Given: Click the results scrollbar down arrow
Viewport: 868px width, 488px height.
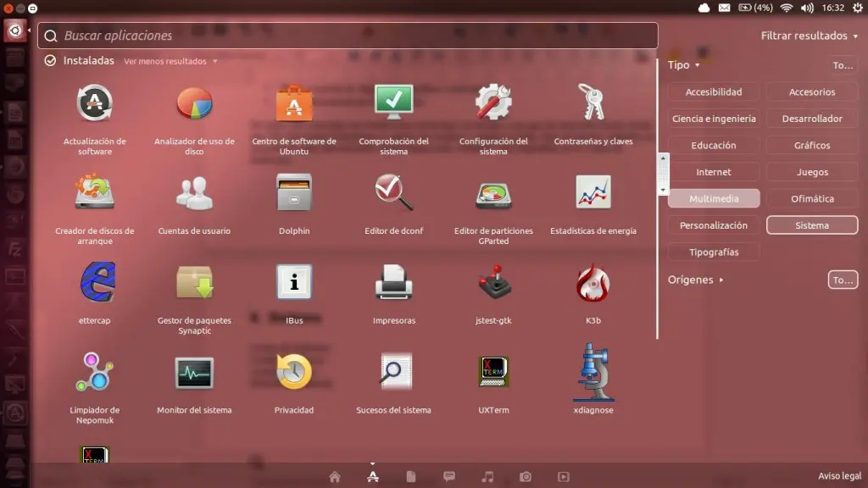Looking at the screenshot, I should tap(663, 191).
